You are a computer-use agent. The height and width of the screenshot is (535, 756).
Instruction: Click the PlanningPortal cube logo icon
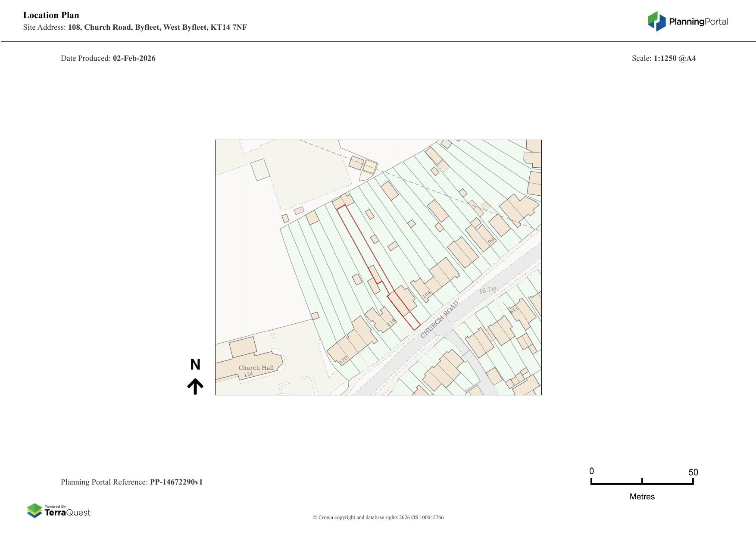pos(656,21)
